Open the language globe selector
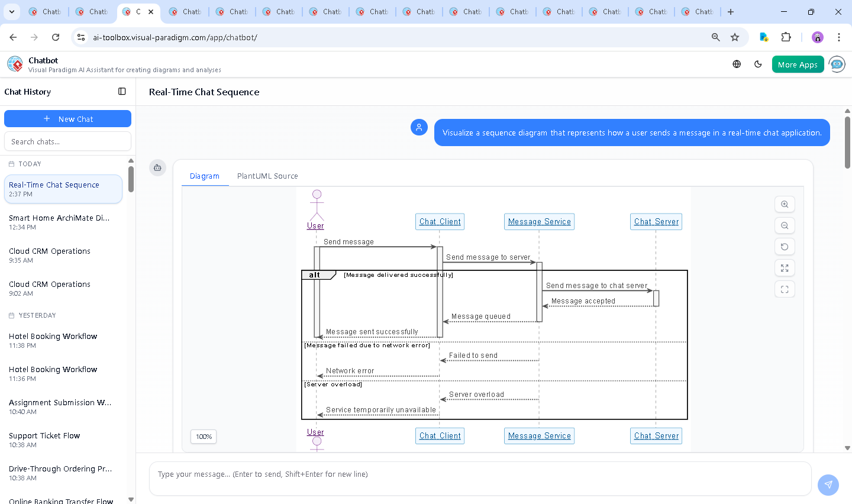Screen dimensions: 852x504 click(x=736, y=64)
